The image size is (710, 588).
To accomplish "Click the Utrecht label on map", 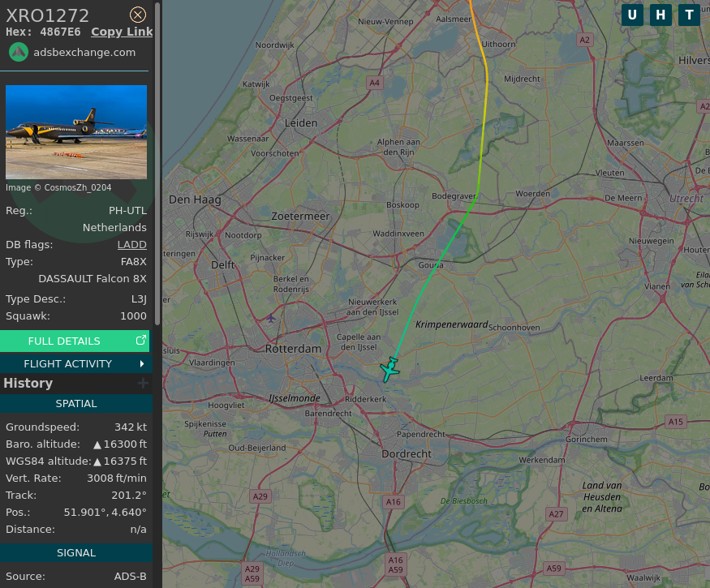I will [686, 198].
